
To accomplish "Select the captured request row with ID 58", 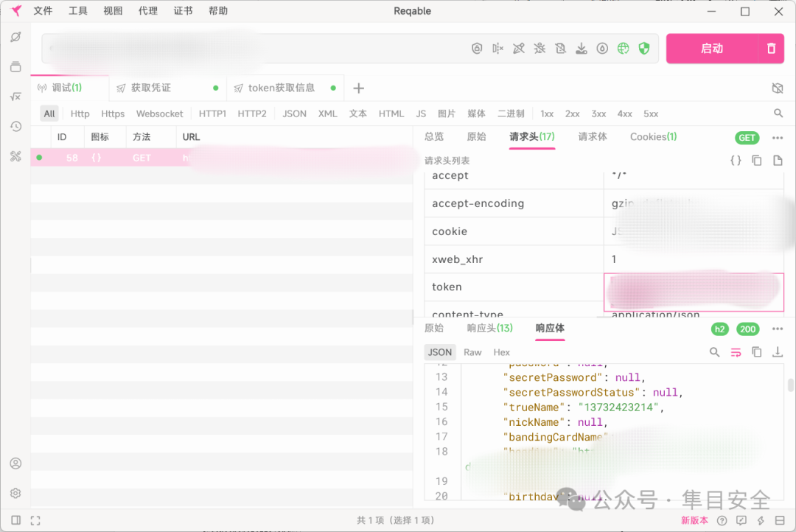I will tap(222, 158).
